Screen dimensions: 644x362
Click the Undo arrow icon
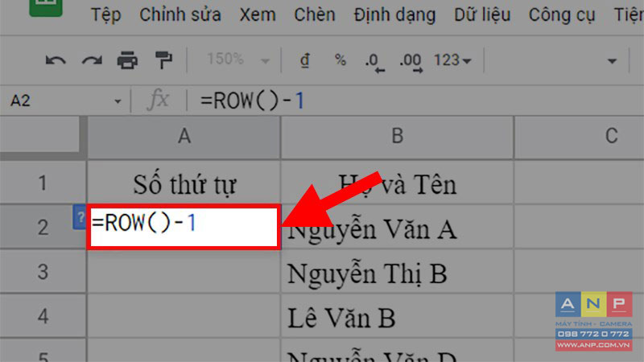[56, 61]
